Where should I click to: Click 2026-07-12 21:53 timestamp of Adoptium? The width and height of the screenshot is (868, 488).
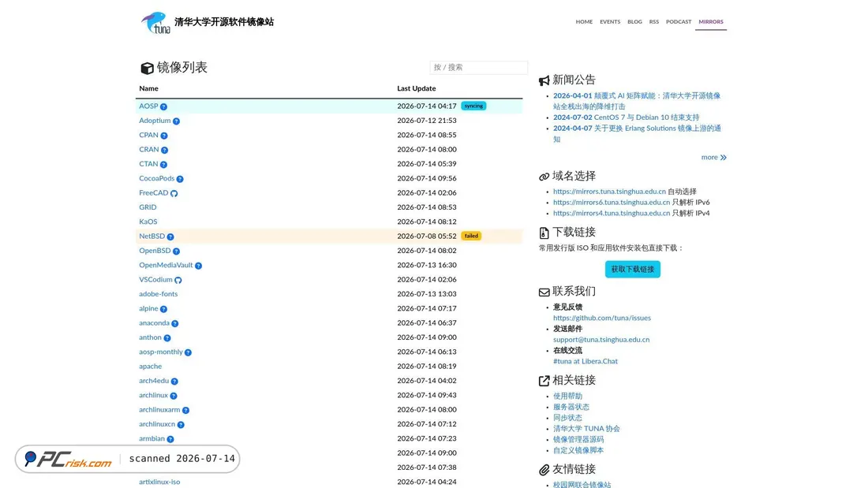427,121
